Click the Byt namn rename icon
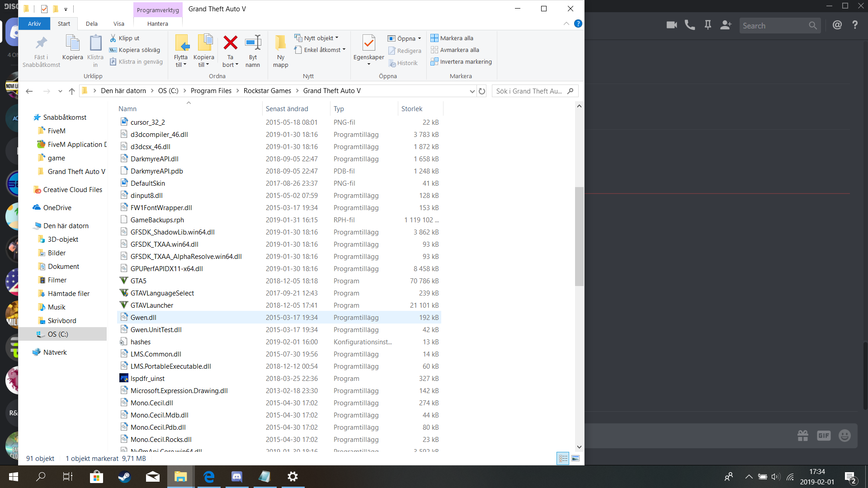868x488 pixels. pyautogui.click(x=253, y=43)
